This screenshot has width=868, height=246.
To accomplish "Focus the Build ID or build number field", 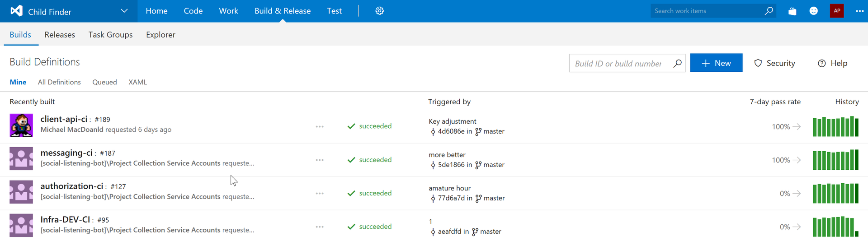I will pyautogui.click(x=618, y=64).
